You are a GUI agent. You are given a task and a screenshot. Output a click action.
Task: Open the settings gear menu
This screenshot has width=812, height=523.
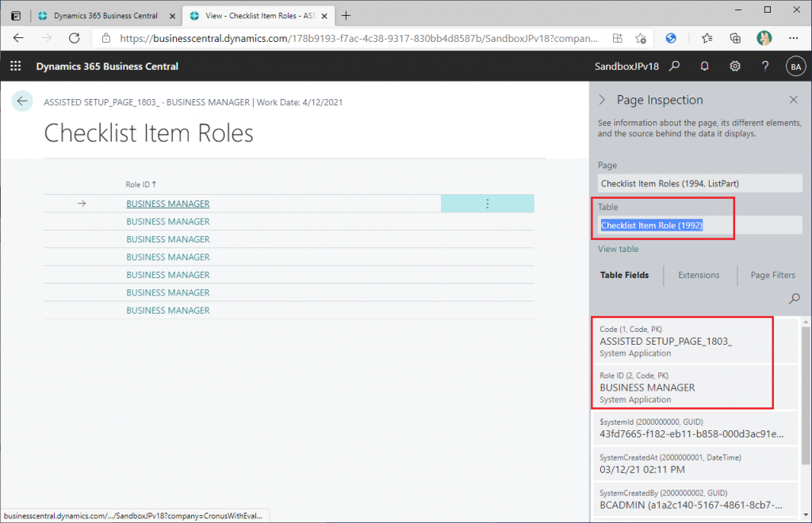[x=735, y=67]
